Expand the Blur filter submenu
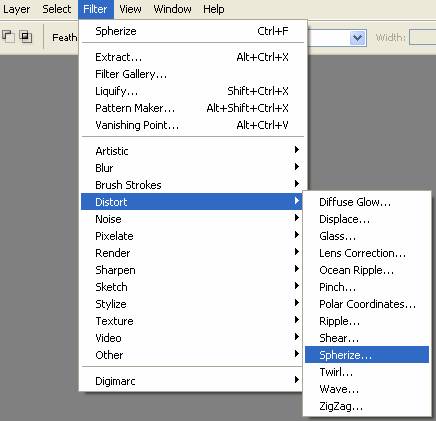Image resolution: width=436 pixels, height=421 pixels. tap(192, 168)
